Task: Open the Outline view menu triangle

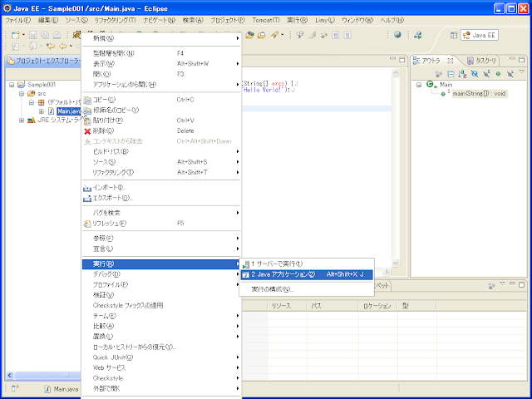Action: 522,72
